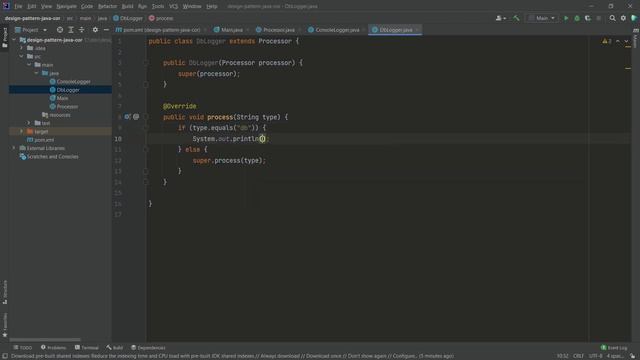Open the Terminal tool window
This screenshot has width=640, height=360.
pos(87,348)
